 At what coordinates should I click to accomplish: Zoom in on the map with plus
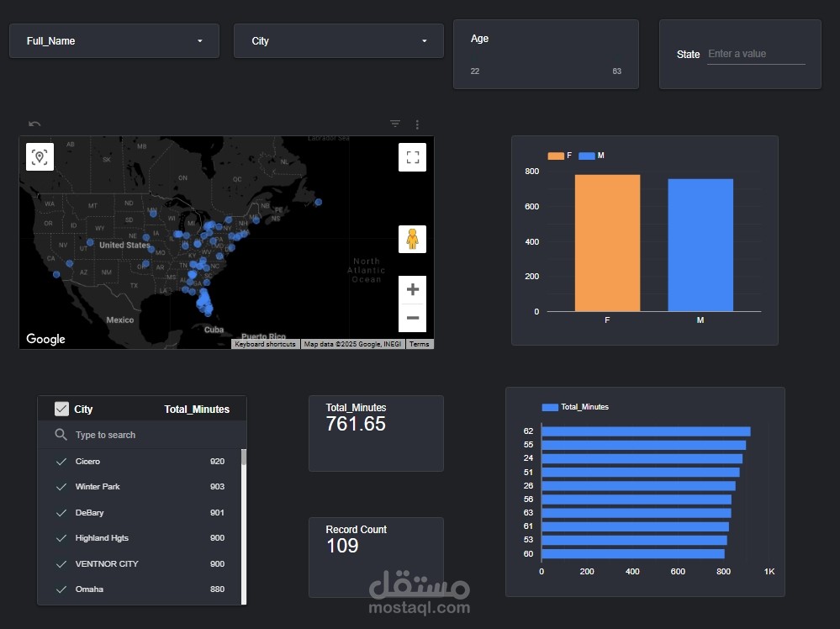click(413, 290)
